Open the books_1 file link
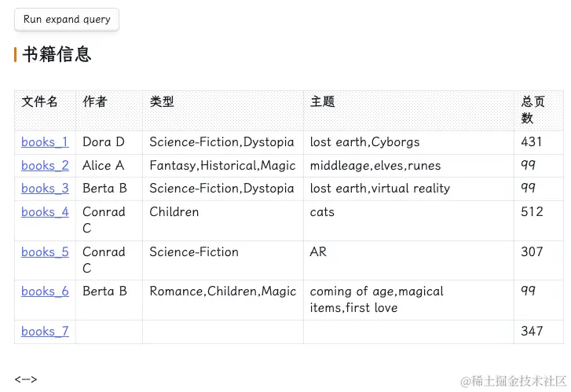This screenshot has height=392, width=571. tap(45, 141)
